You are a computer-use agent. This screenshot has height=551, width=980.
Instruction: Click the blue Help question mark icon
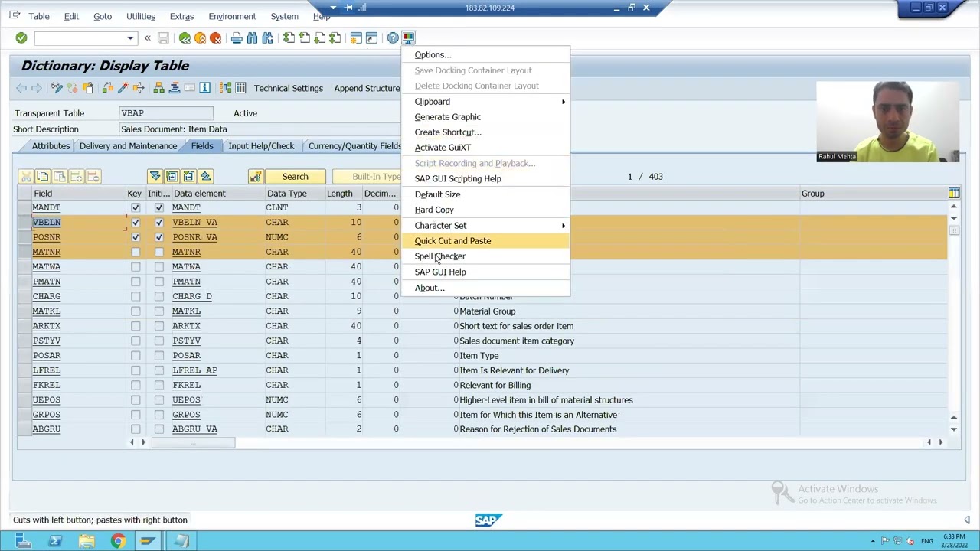pos(393,37)
